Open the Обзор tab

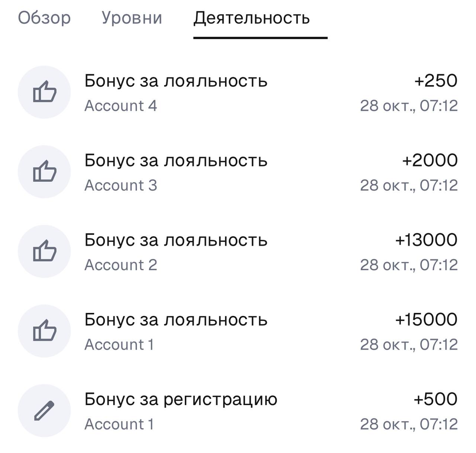pos(44,17)
